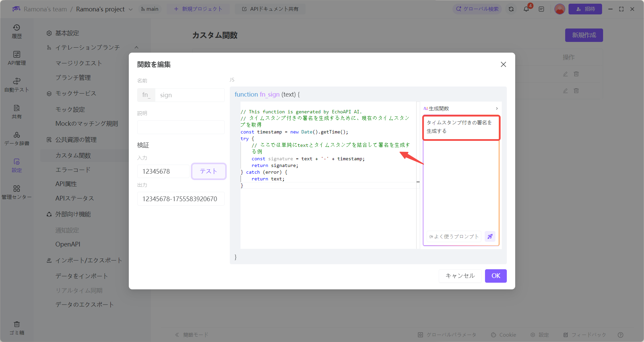Click the Ramona's team logo icon
This screenshot has height=342, width=644.
(x=16, y=9)
